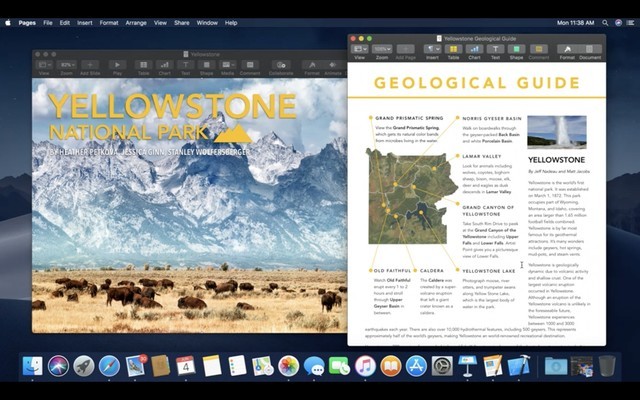Insert a table in the Geological Guide document

(453, 49)
